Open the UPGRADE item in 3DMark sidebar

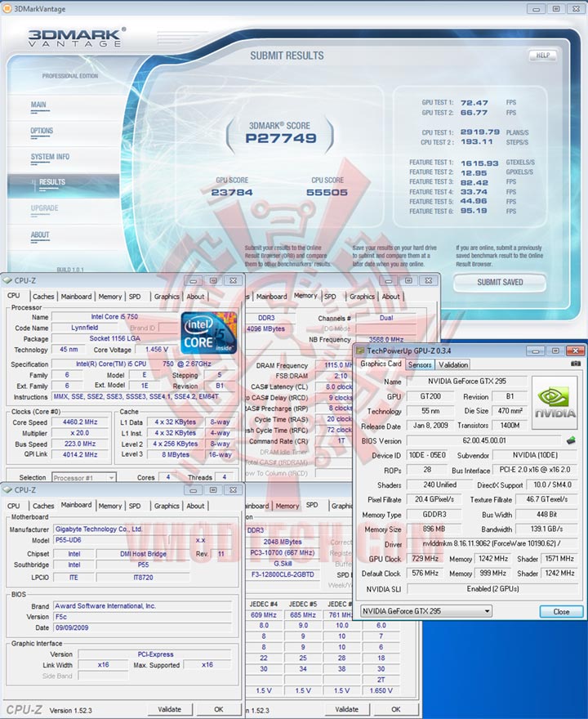(x=44, y=208)
